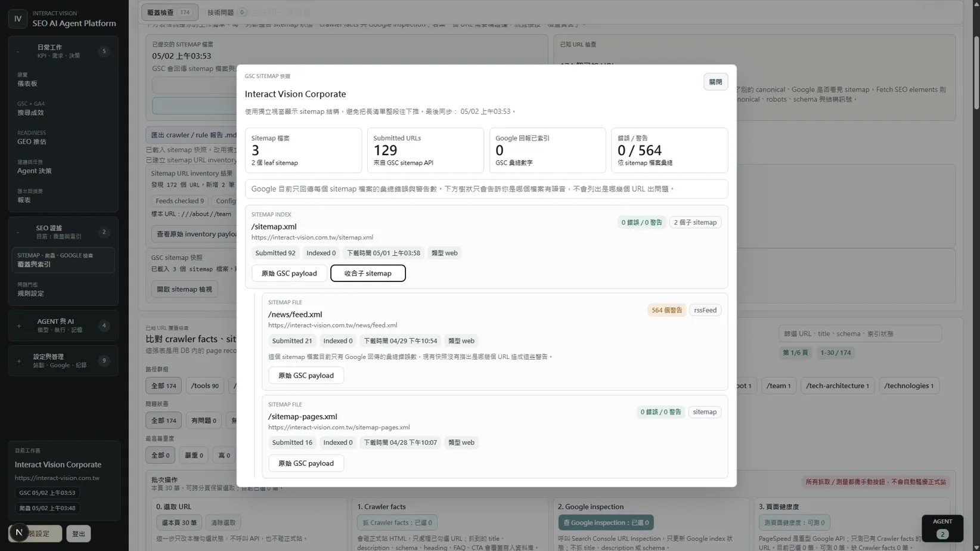The width and height of the screenshot is (980, 551).
Task: Open 搜尋成效 in the sidebar
Action: [x=63, y=109]
